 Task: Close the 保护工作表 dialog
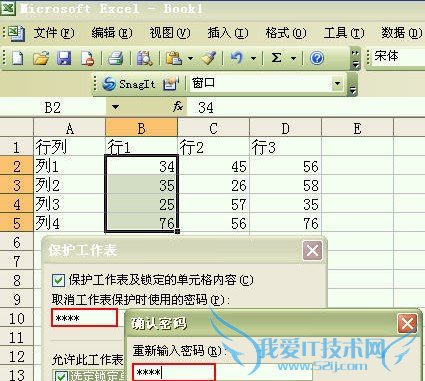click(312, 250)
